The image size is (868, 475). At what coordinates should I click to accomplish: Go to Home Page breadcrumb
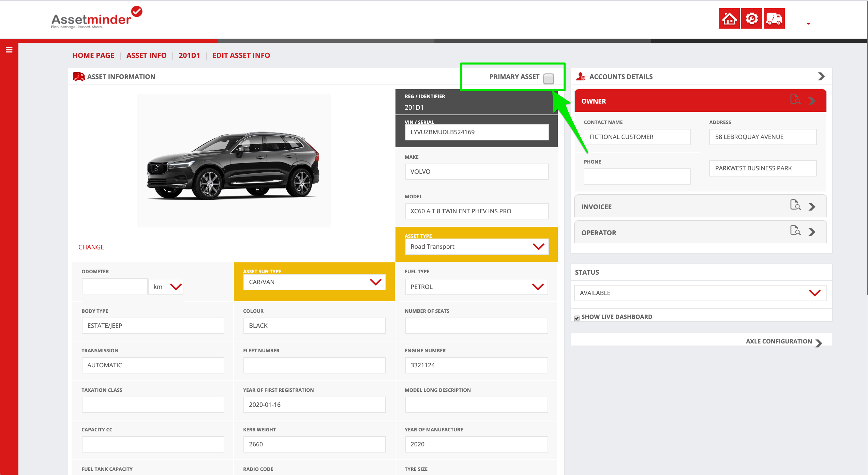(93, 55)
